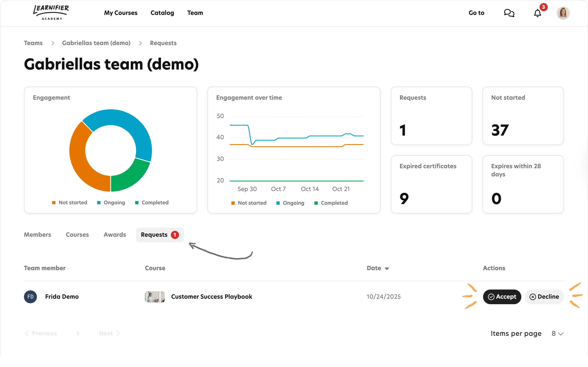Viewport: 588px width, 367px height.
Task: Click the Learnifier Academy logo
Action: [51, 13]
